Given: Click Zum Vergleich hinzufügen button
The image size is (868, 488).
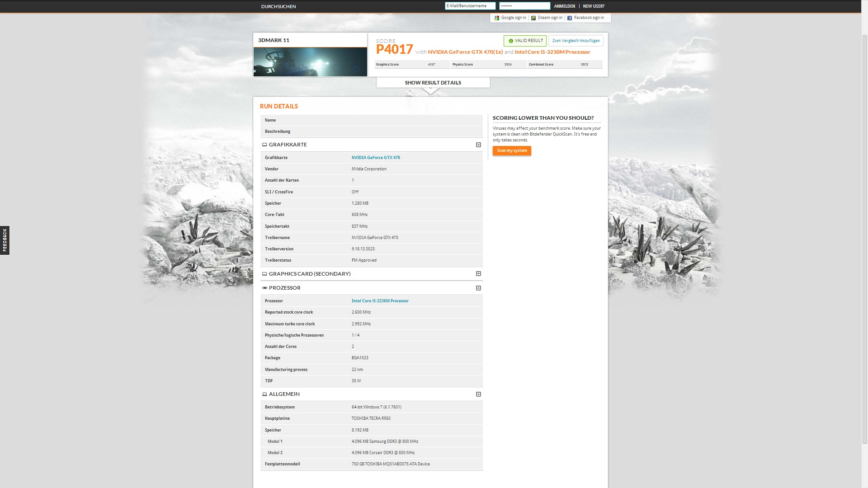Looking at the screenshot, I should click(576, 41).
